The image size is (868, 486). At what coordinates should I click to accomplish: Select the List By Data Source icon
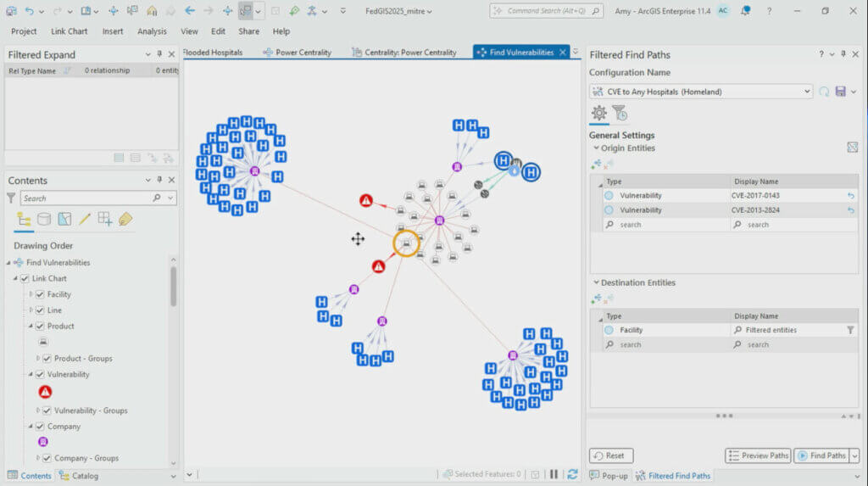pyautogui.click(x=44, y=219)
